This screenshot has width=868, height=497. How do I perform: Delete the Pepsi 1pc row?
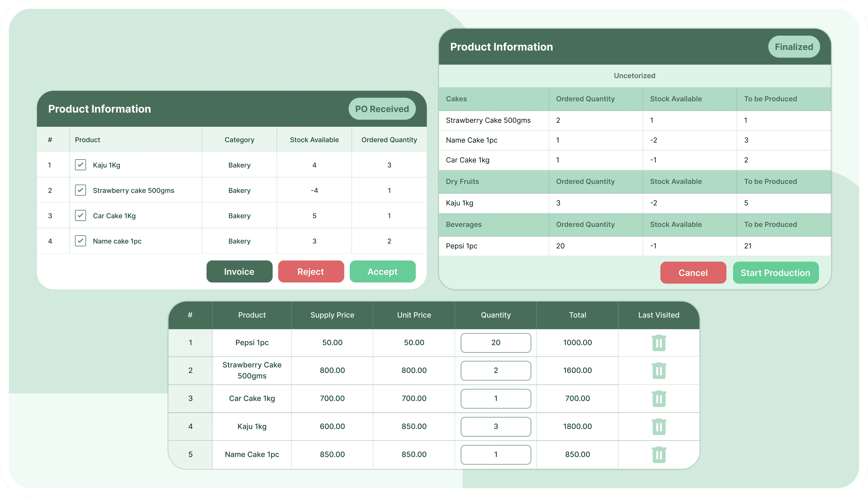[658, 343]
